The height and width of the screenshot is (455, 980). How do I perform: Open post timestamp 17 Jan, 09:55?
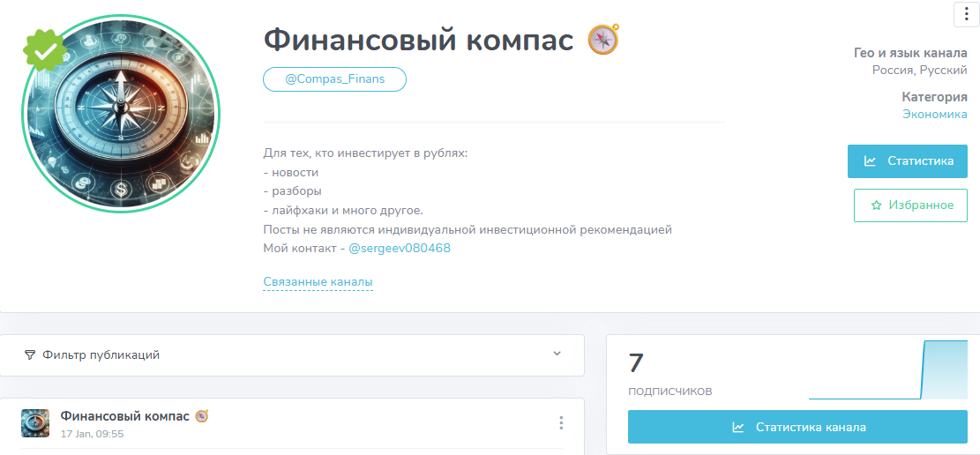tap(92, 433)
